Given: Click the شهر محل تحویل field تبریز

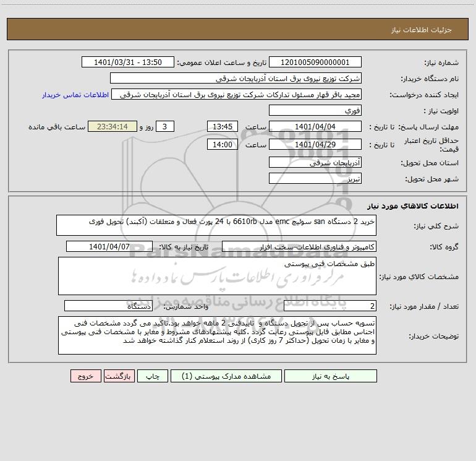Looking at the screenshot, I should click(315, 178).
